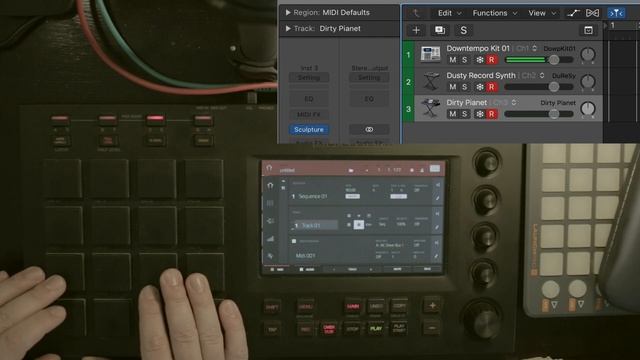
Task: Tap the home icon atop MPC screen
Action: [x=269, y=168]
